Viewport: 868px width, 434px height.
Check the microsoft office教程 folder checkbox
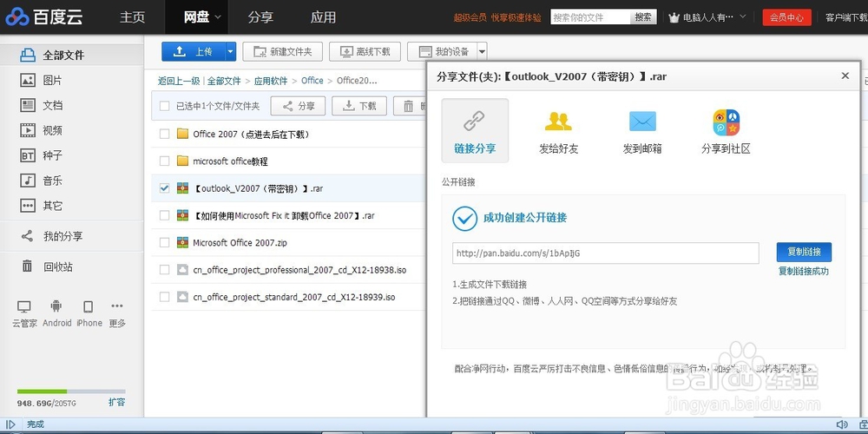(164, 161)
